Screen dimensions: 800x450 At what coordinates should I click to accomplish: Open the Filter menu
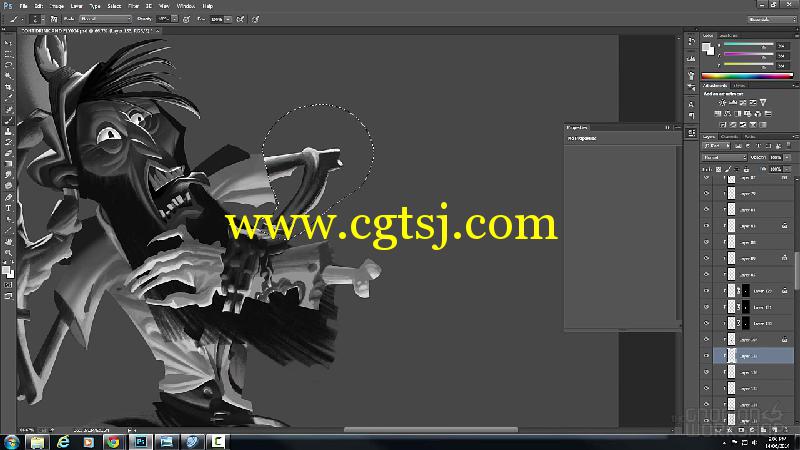click(134, 6)
